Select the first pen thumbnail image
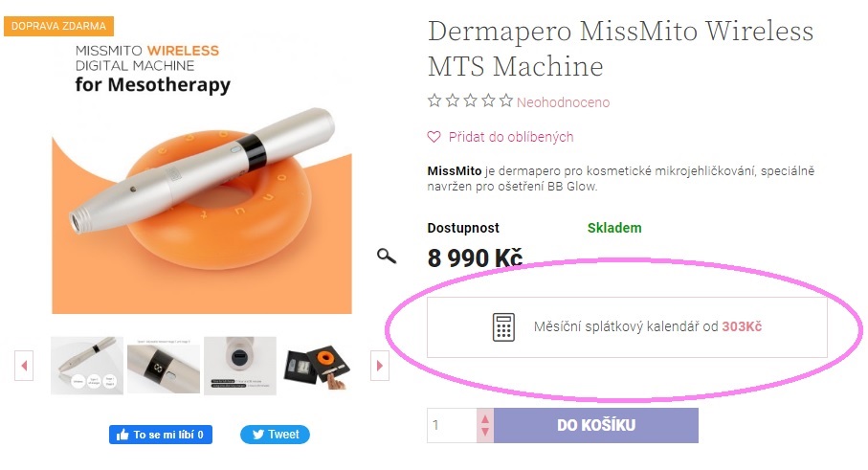This screenshot has height=470, width=868. click(87, 366)
